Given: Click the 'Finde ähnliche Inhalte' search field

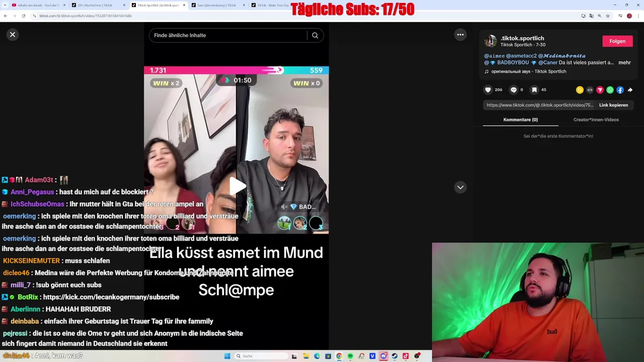Looking at the screenshot, I should click(x=229, y=35).
